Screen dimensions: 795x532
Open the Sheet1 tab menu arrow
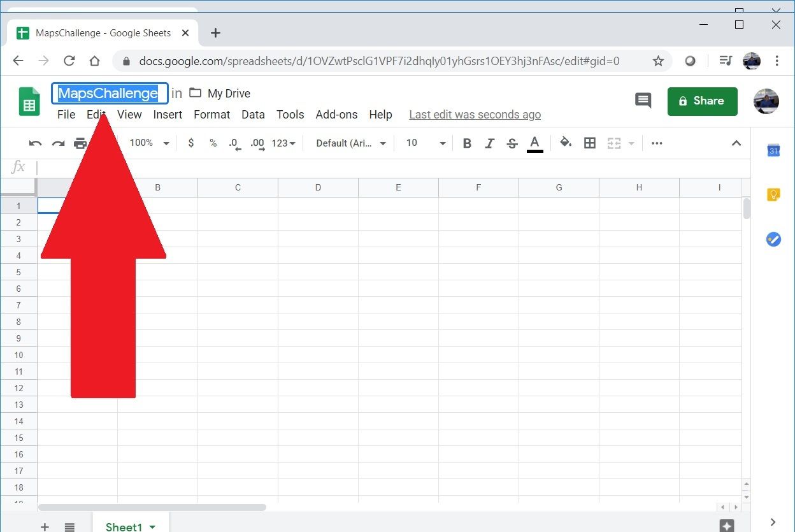pyautogui.click(x=152, y=527)
